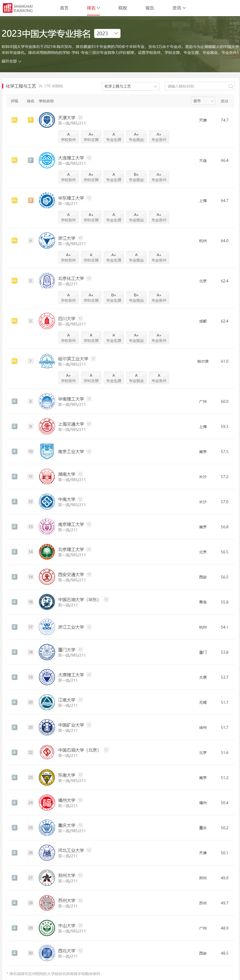Screen dimensions: 240x980
Task: Click Zhejiang University's logo emblem
Action: coord(47,241)
